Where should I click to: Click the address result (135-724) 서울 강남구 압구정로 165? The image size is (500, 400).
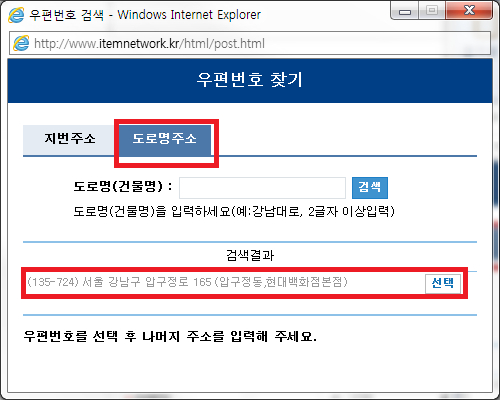coord(187,283)
